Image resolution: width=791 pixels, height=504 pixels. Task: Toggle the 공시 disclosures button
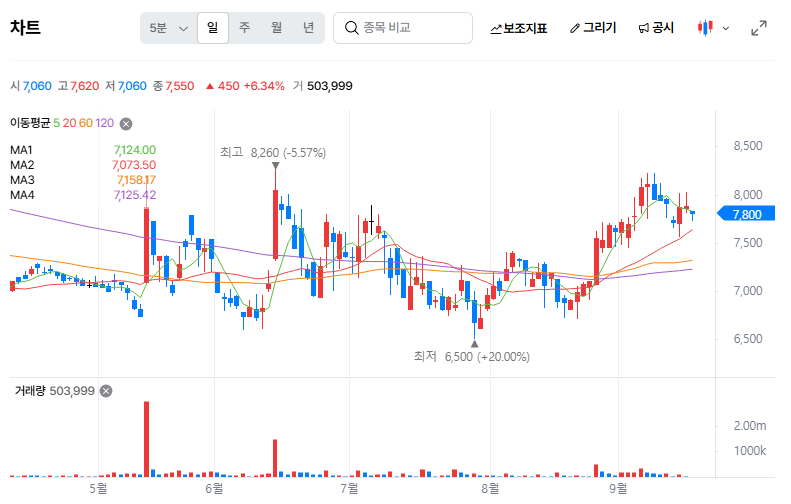pyautogui.click(x=656, y=28)
